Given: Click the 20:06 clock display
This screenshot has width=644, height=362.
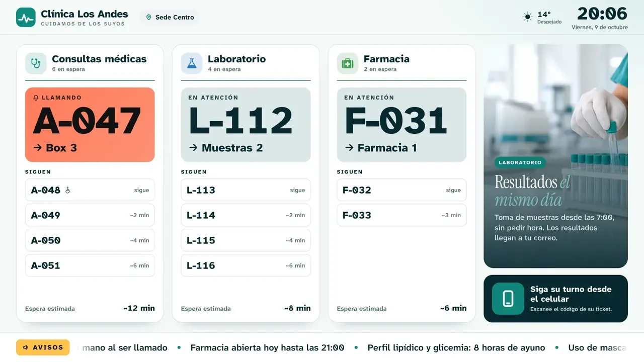Looking at the screenshot, I should 602,14.
